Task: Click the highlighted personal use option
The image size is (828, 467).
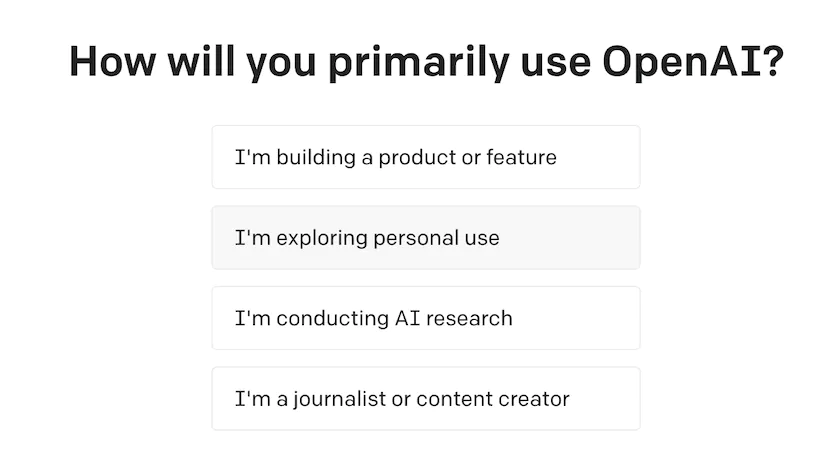Action: click(425, 238)
